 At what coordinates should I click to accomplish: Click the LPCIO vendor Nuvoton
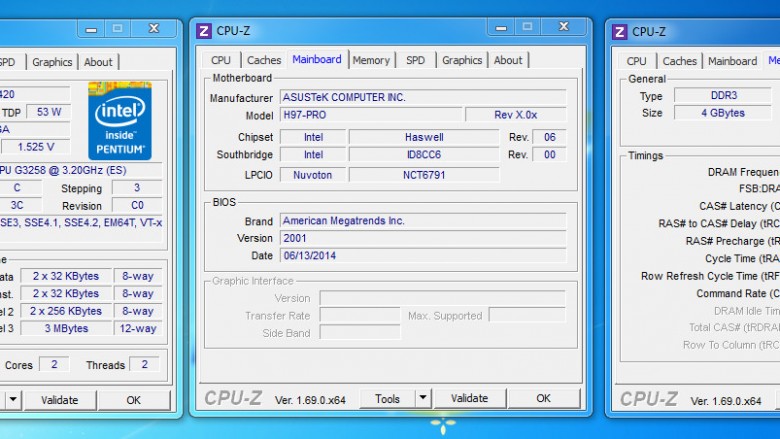313,175
